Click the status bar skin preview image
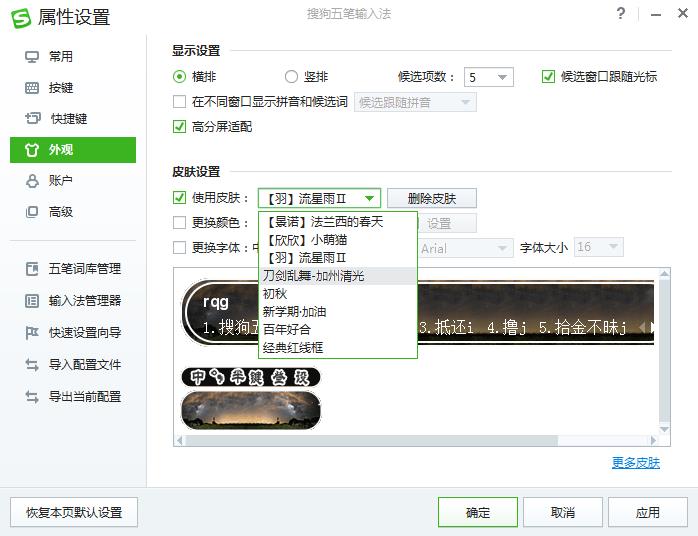 251,377
